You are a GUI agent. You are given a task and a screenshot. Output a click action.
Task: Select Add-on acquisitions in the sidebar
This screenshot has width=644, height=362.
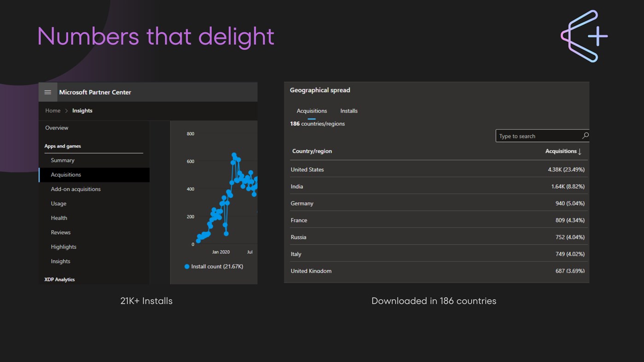(75, 189)
